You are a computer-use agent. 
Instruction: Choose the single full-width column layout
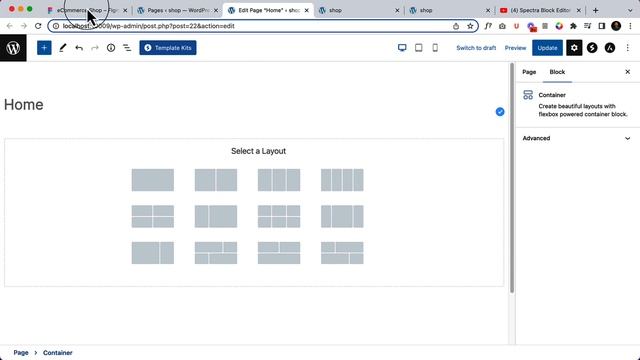[153, 180]
